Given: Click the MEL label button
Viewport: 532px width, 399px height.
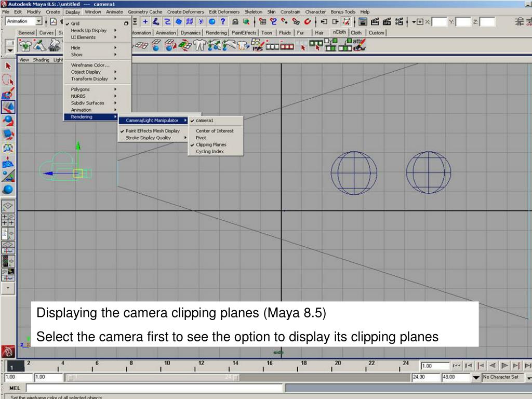Looking at the screenshot, I should (x=15, y=388).
